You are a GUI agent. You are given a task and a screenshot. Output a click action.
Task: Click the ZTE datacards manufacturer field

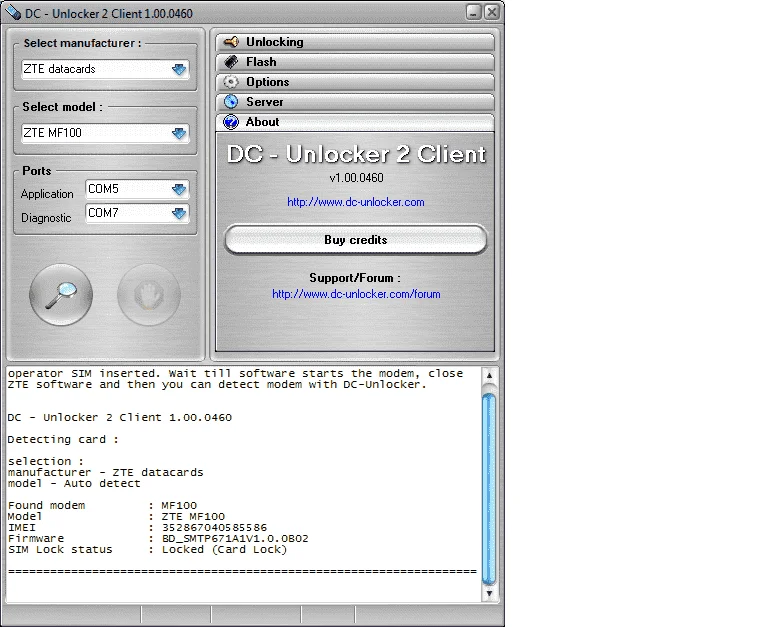tap(105, 69)
